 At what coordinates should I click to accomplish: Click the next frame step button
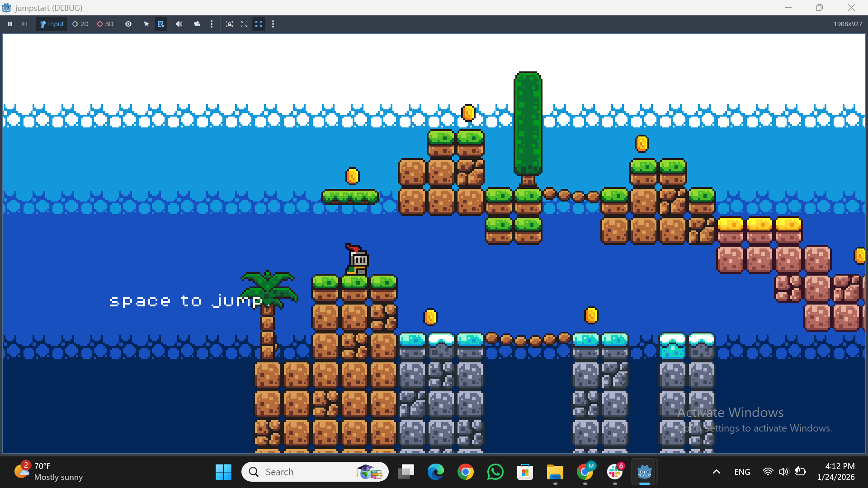[x=24, y=24]
